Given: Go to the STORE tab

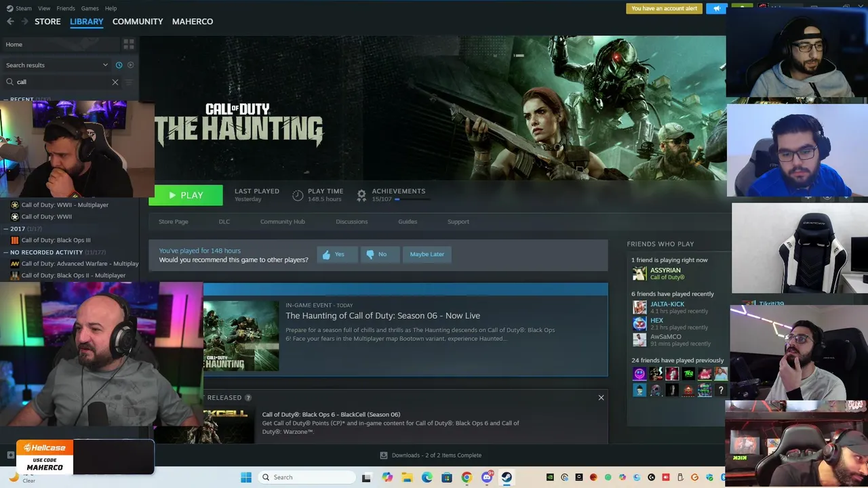Looking at the screenshot, I should coord(47,22).
